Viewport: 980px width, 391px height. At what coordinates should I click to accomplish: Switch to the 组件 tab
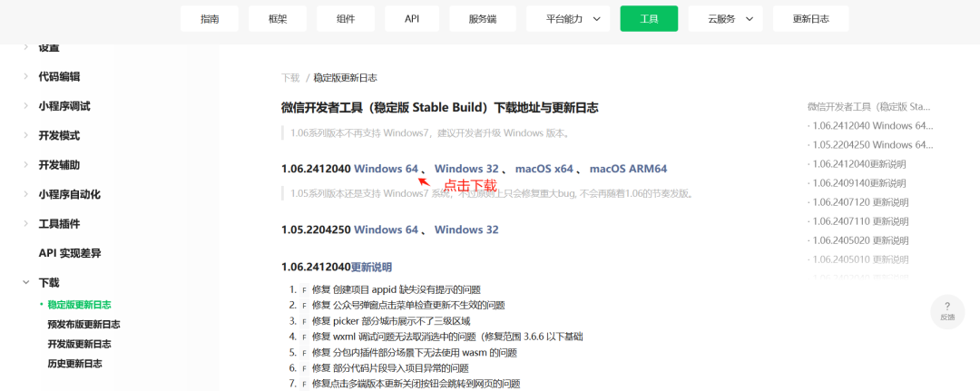(346, 19)
